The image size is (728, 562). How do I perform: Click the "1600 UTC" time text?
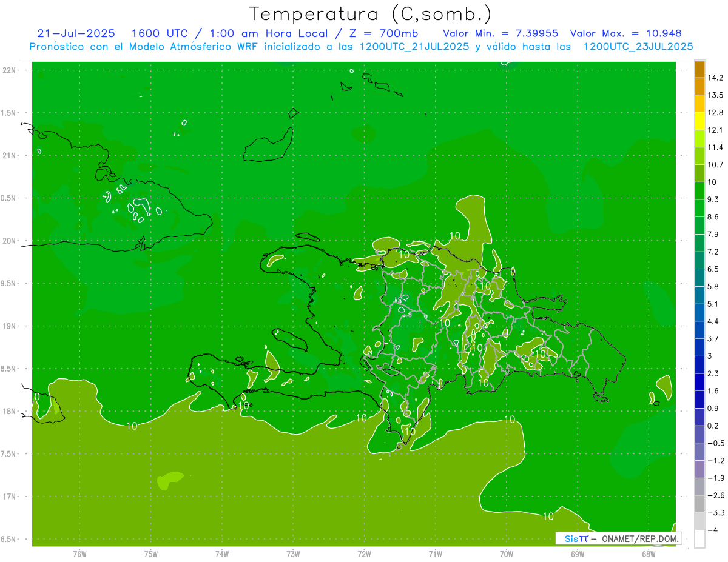click(160, 33)
